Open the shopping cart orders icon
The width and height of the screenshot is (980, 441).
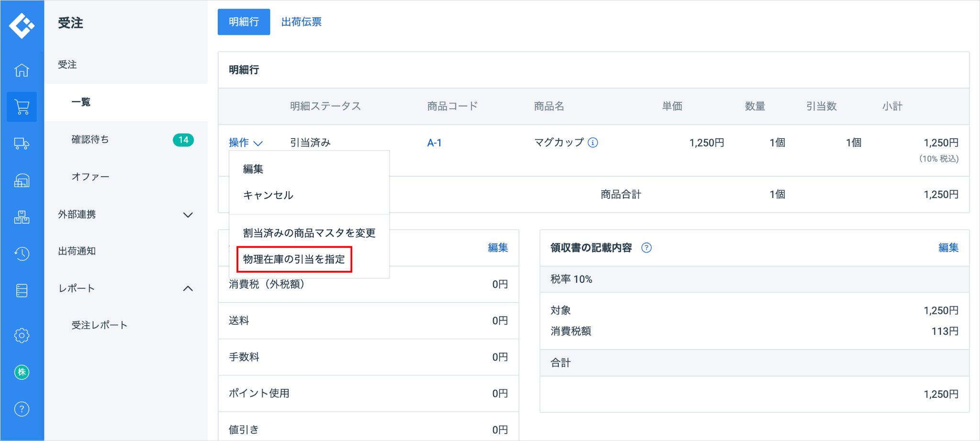(x=22, y=107)
